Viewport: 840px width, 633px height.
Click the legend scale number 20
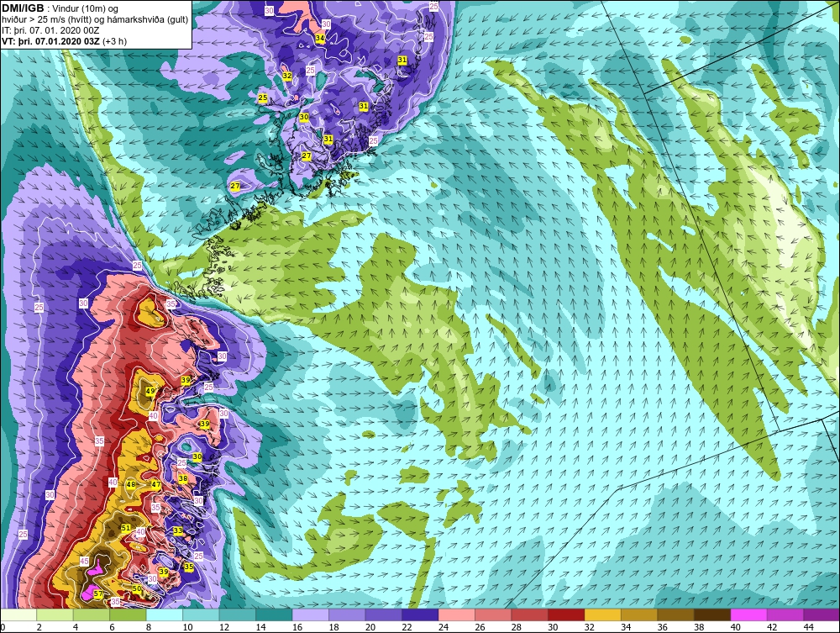pos(370,627)
